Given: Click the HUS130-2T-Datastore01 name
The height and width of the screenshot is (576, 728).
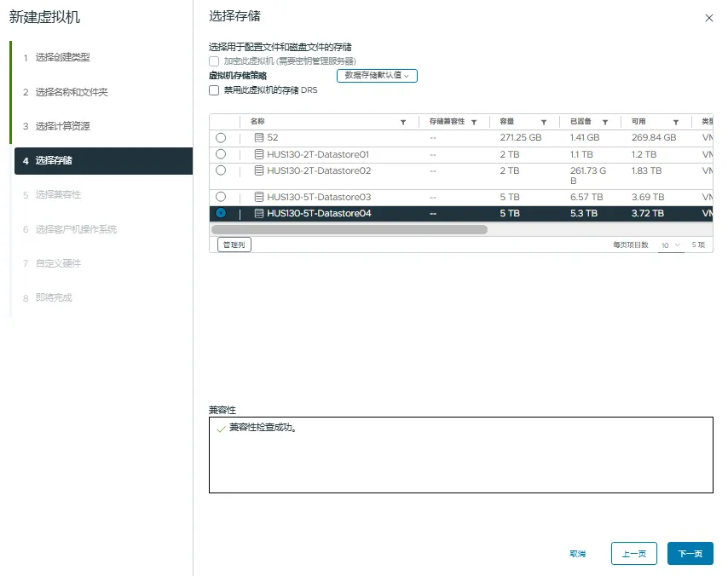Looking at the screenshot, I should coord(318,154).
